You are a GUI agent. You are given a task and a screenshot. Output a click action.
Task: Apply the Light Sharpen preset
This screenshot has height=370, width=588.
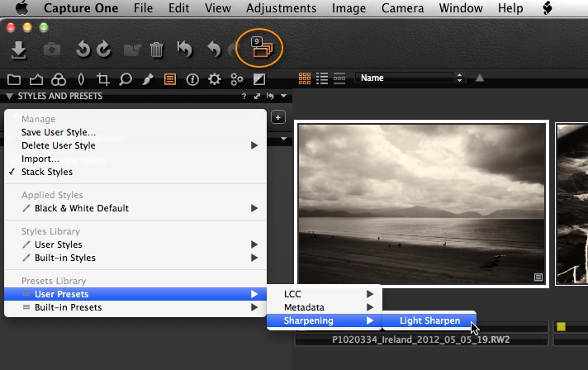click(x=429, y=321)
